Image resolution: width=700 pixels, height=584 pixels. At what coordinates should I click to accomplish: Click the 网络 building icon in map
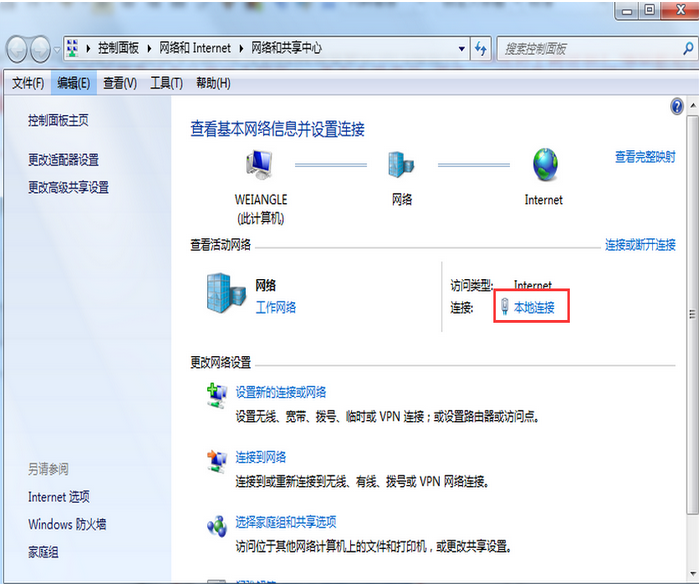(x=401, y=164)
